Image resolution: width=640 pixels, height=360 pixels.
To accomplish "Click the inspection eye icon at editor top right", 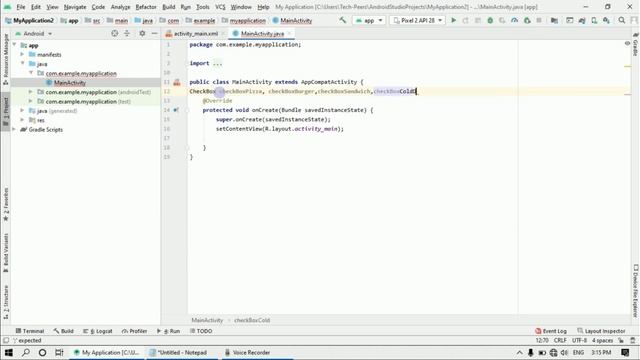I will tap(627, 43).
